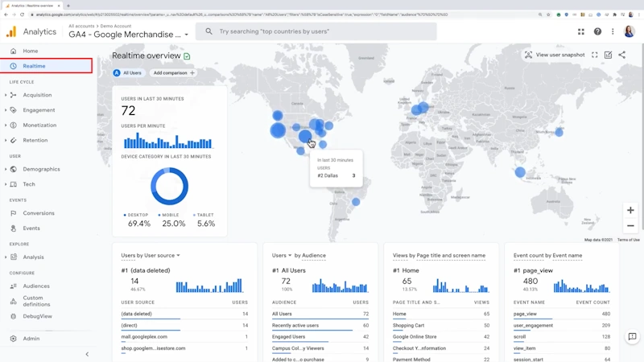Screen dimensions: 644x362
Task: Click the browser address bar
Action: point(283,14)
